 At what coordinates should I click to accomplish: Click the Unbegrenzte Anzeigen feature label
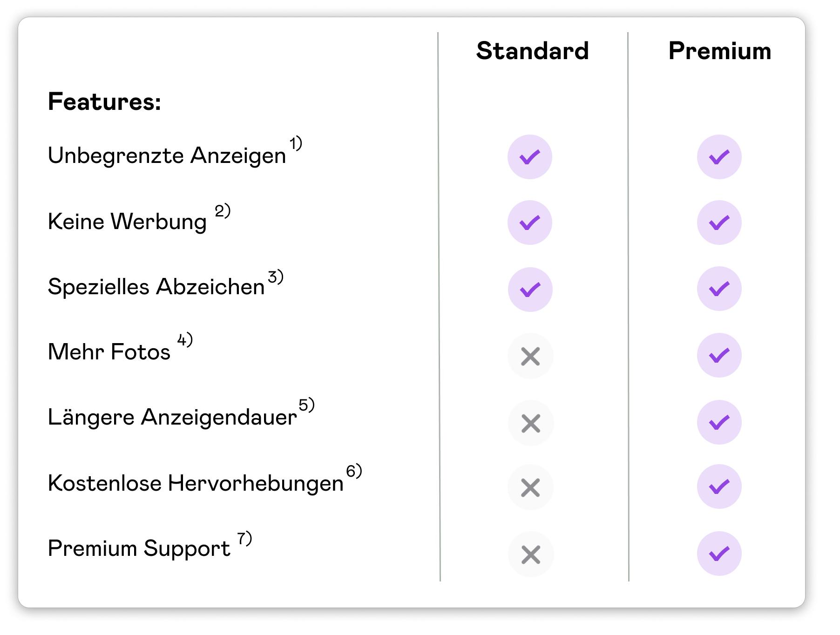167,155
